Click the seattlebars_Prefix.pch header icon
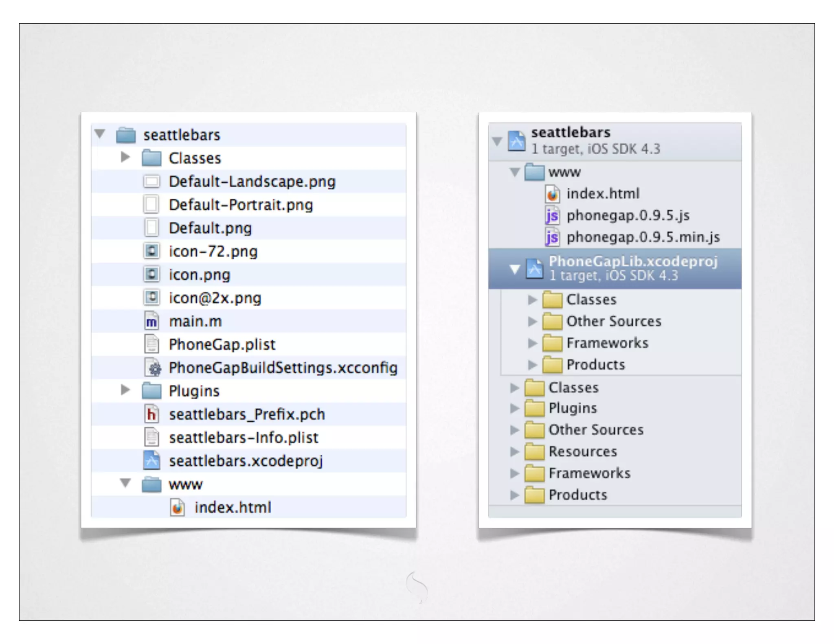Viewport: 834px width, 644px height. click(151, 414)
